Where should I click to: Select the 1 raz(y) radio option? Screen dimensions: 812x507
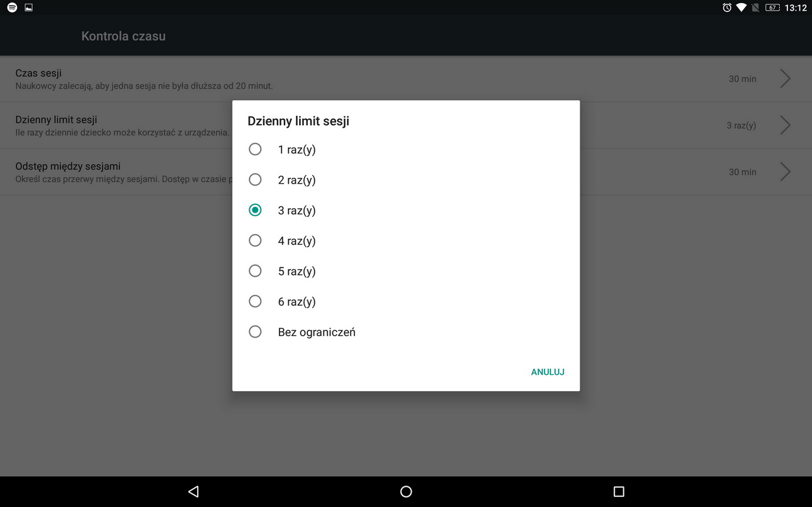(x=255, y=150)
